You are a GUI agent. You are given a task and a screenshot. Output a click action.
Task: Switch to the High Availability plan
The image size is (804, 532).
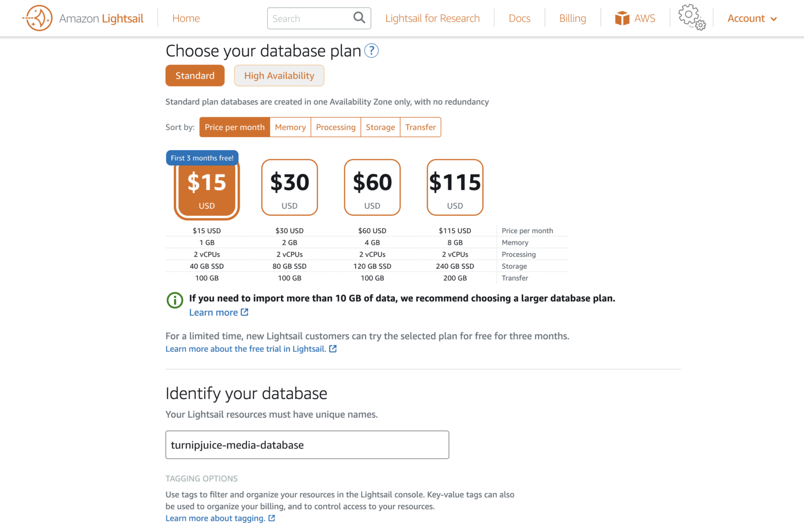[x=279, y=75]
